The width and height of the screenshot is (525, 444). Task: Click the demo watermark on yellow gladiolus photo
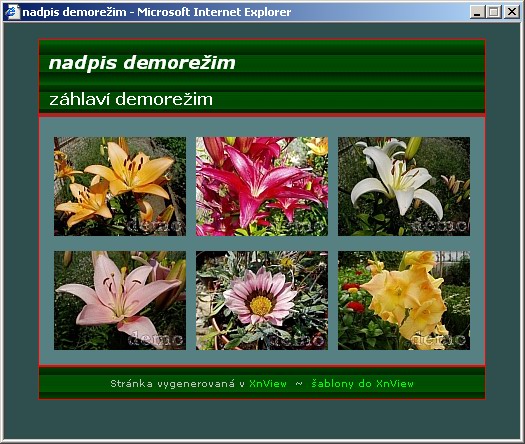pyautogui.click(x=435, y=340)
